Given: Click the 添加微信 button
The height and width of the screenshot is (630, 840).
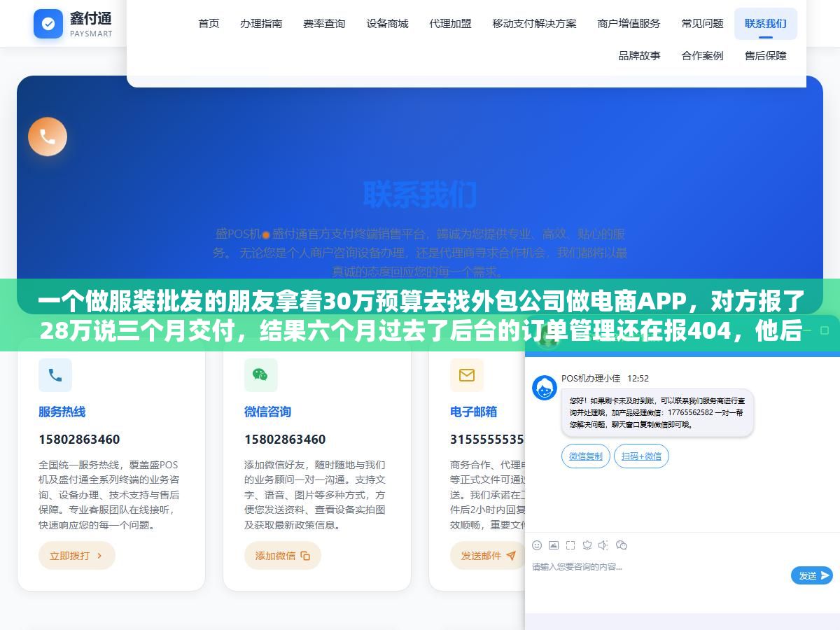Looking at the screenshot, I should click(282, 556).
